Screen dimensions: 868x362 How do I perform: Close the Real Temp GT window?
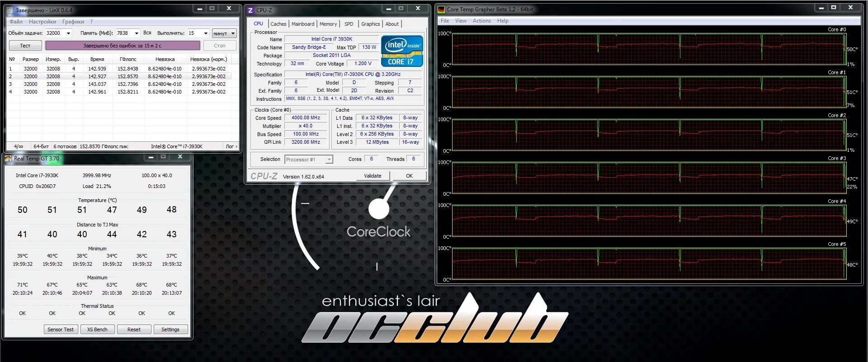pos(180,156)
